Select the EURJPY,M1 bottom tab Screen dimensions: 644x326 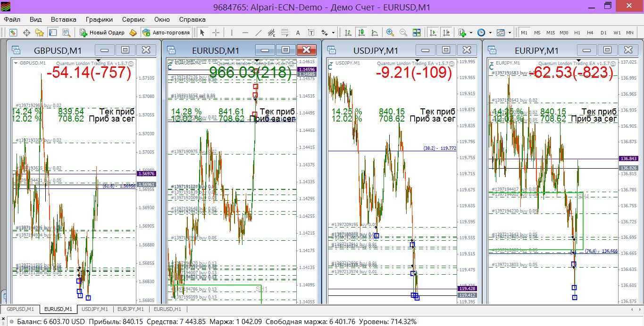click(131, 309)
